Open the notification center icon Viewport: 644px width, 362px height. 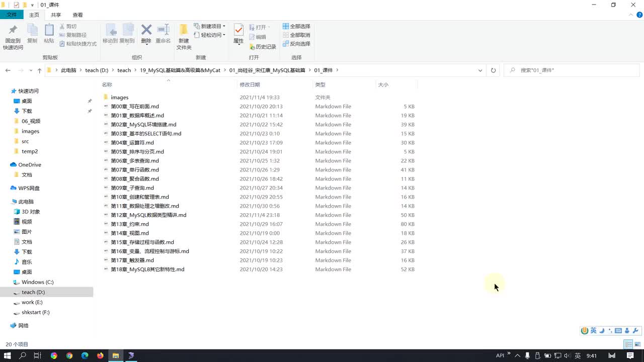click(x=630, y=355)
